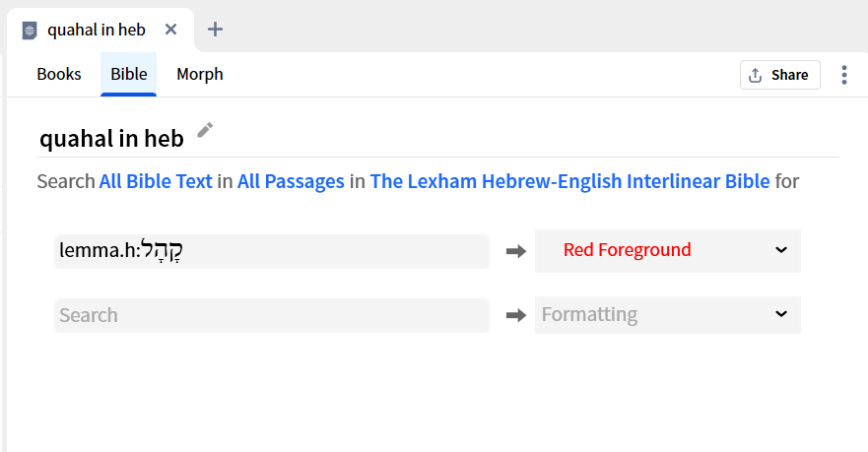
Task: Click the quahal in heb title heading
Action: 111,138
